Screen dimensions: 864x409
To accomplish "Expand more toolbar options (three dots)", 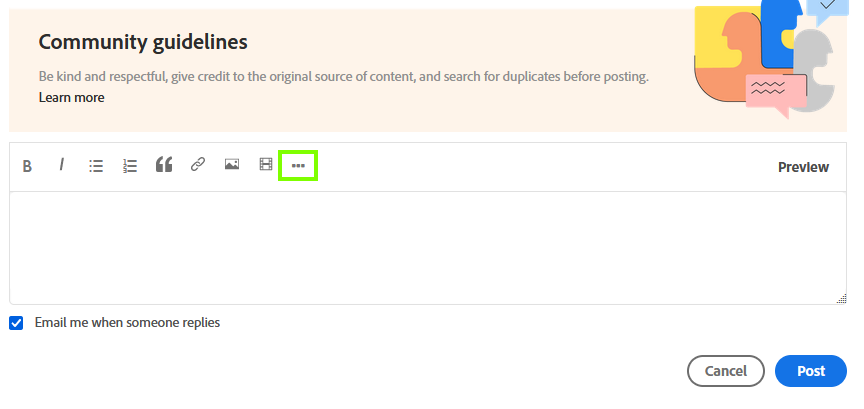I will coord(298,166).
